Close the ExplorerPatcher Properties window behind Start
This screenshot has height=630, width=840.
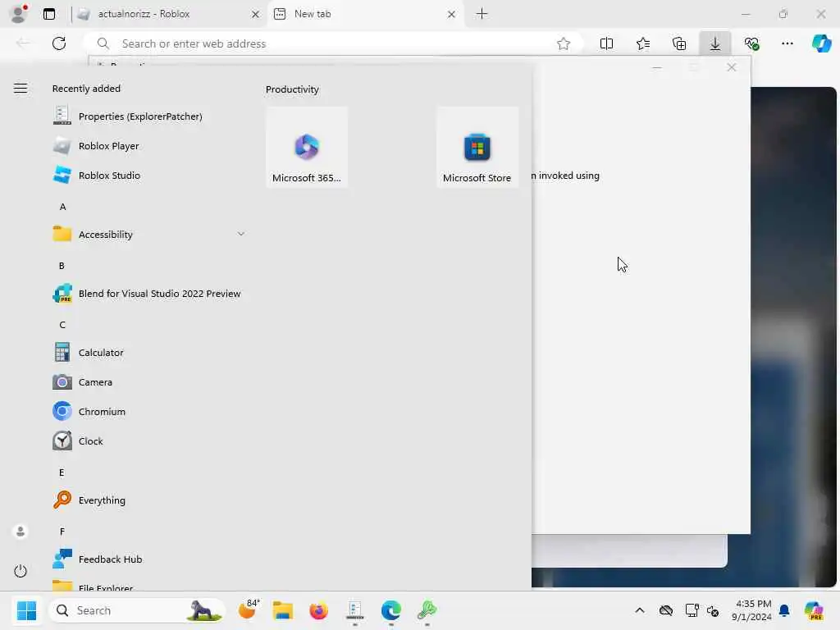[x=731, y=67]
